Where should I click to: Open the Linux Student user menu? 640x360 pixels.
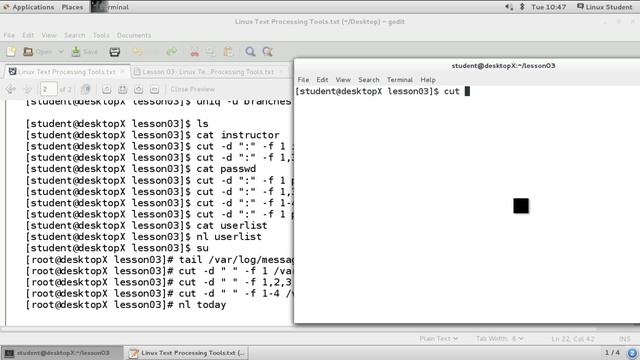(604, 7)
